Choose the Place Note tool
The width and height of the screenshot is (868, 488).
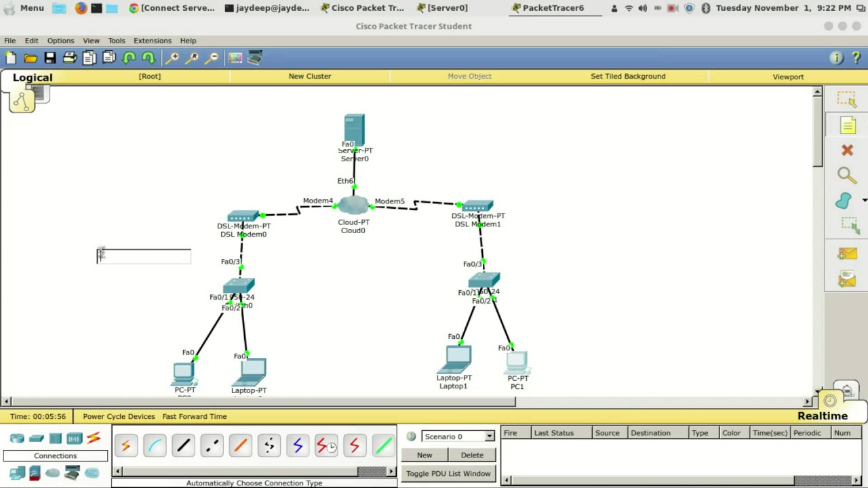click(x=847, y=125)
